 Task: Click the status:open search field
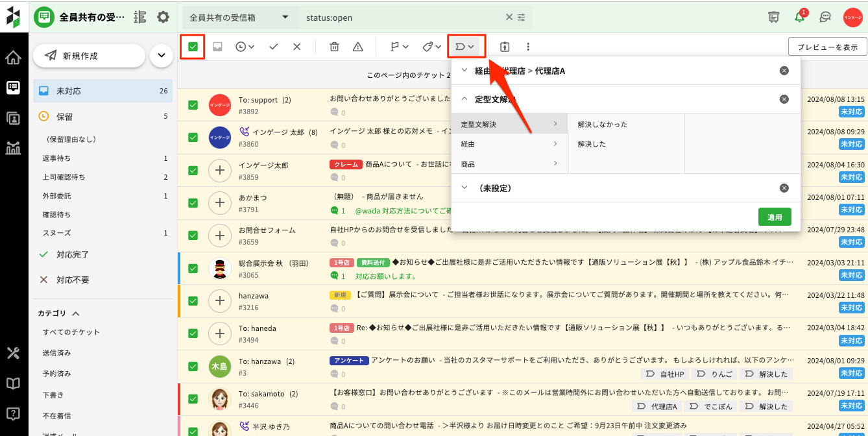402,18
